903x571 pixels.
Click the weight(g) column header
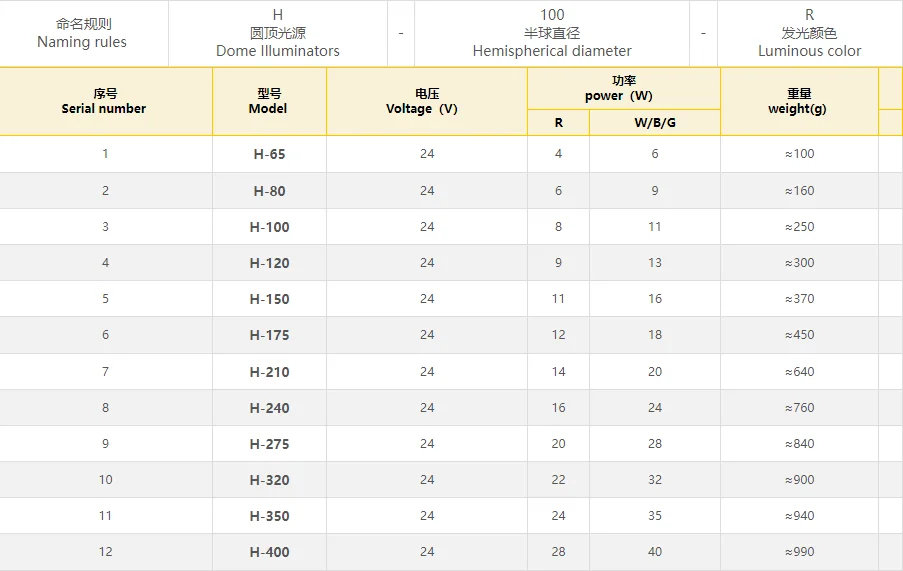point(798,101)
